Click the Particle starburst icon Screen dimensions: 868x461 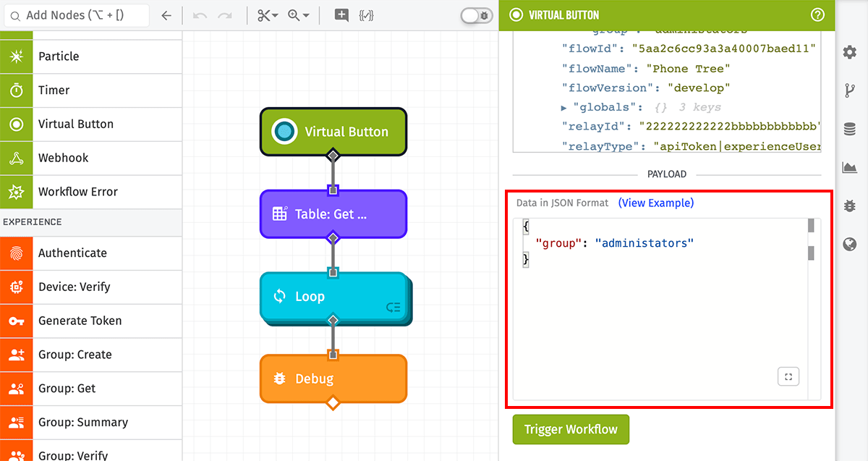[16, 56]
